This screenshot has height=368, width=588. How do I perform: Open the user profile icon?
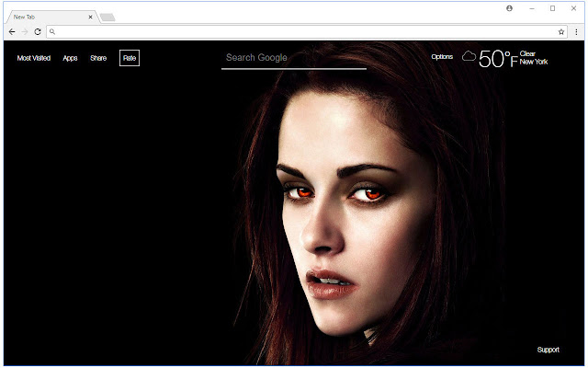click(509, 8)
